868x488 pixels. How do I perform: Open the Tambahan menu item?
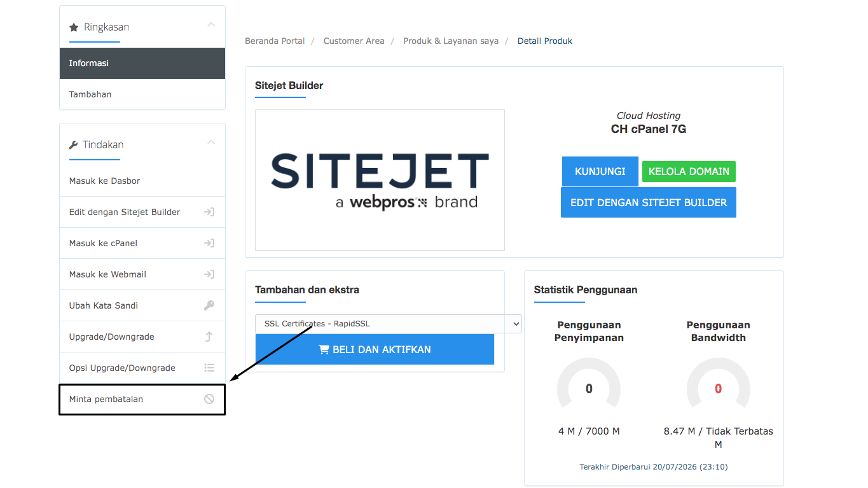(x=142, y=94)
